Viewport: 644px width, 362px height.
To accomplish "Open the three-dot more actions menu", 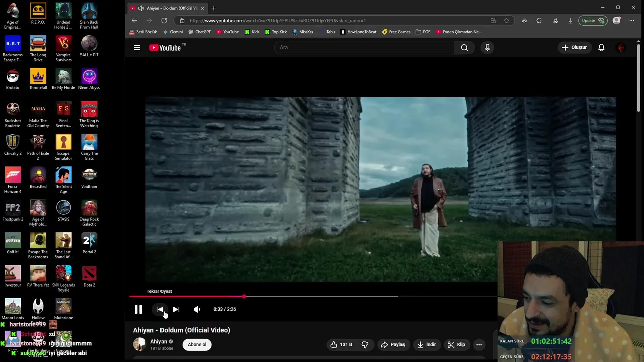I will coord(479,344).
